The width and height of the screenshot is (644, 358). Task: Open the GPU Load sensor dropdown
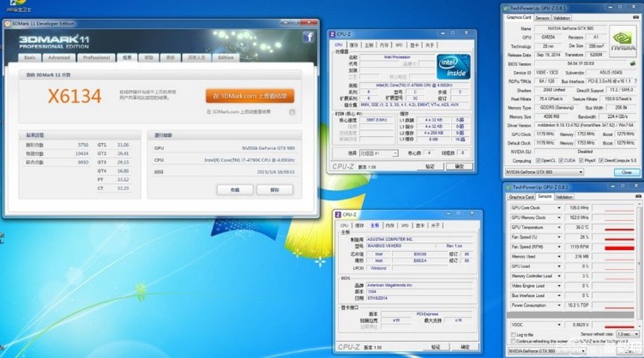pos(559,266)
